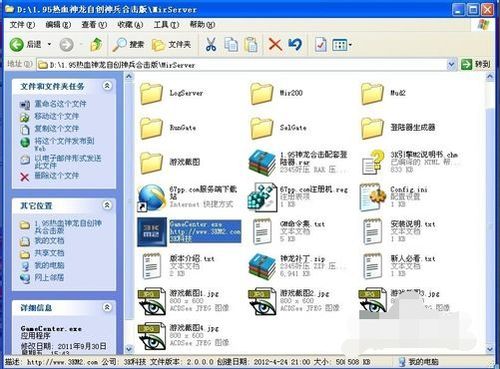Collapse the Details panel

(107, 307)
